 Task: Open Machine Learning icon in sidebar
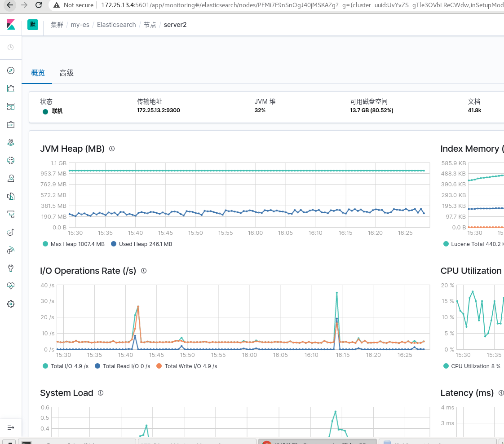[x=11, y=160]
